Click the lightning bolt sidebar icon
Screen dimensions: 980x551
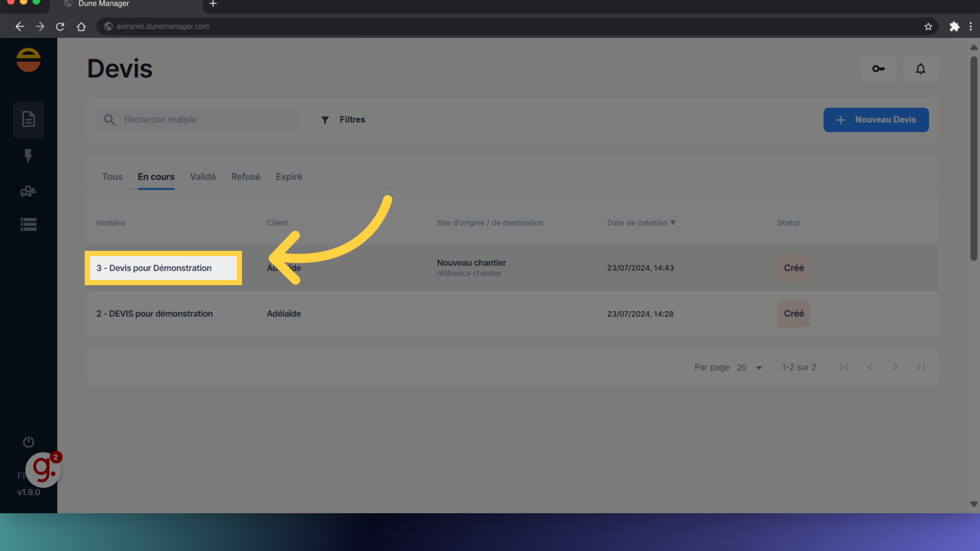pyautogui.click(x=29, y=156)
